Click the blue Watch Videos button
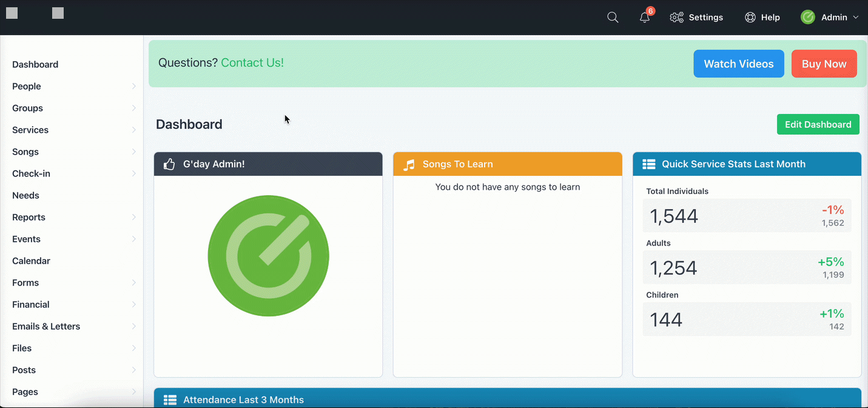 tap(738, 64)
